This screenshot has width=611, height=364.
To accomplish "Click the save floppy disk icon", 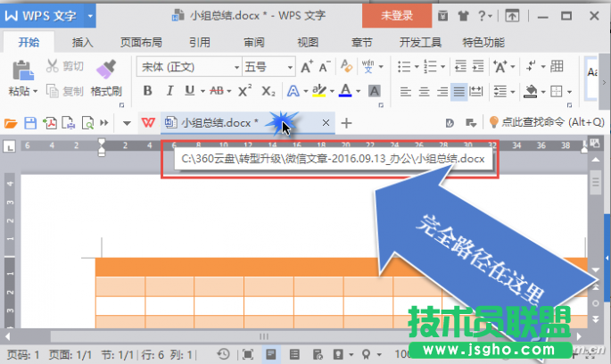I will click(30, 123).
